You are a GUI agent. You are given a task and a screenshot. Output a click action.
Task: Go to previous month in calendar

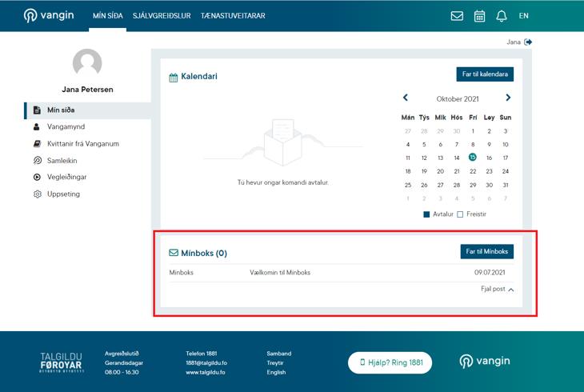tap(406, 98)
